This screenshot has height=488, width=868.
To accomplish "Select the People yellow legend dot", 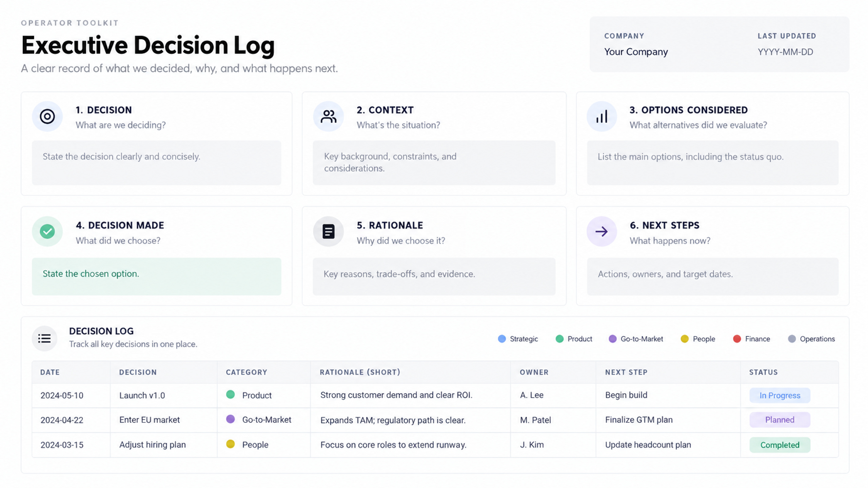I will click(x=685, y=339).
